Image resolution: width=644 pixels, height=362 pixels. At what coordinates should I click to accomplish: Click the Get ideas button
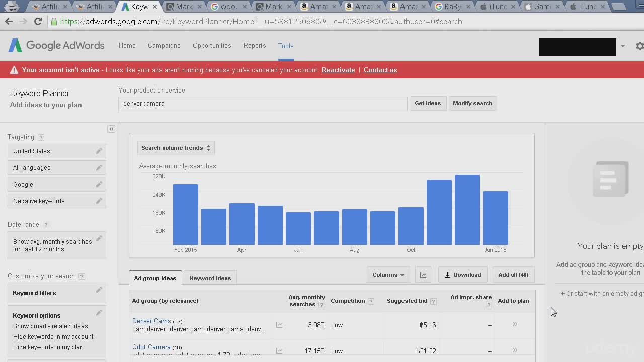[427, 103]
